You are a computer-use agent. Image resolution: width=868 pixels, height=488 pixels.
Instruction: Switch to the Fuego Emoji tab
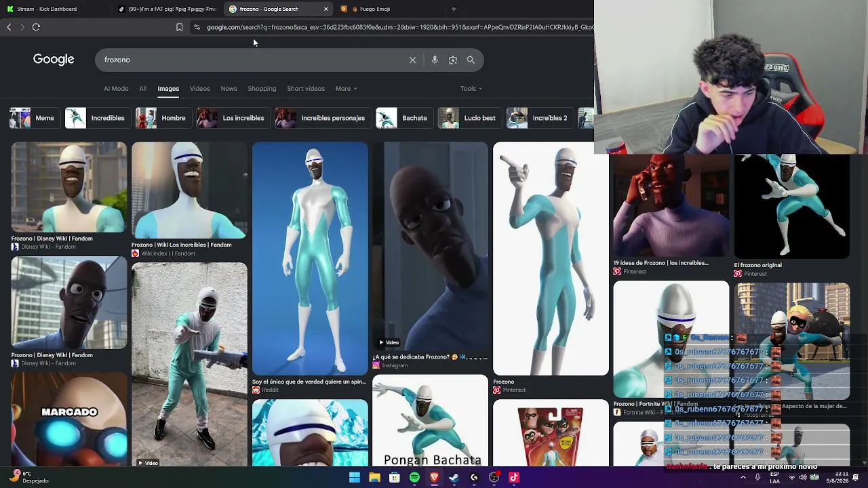click(389, 9)
